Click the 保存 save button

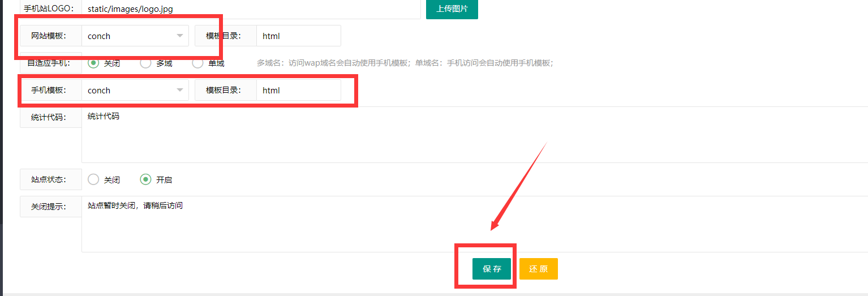(x=492, y=269)
